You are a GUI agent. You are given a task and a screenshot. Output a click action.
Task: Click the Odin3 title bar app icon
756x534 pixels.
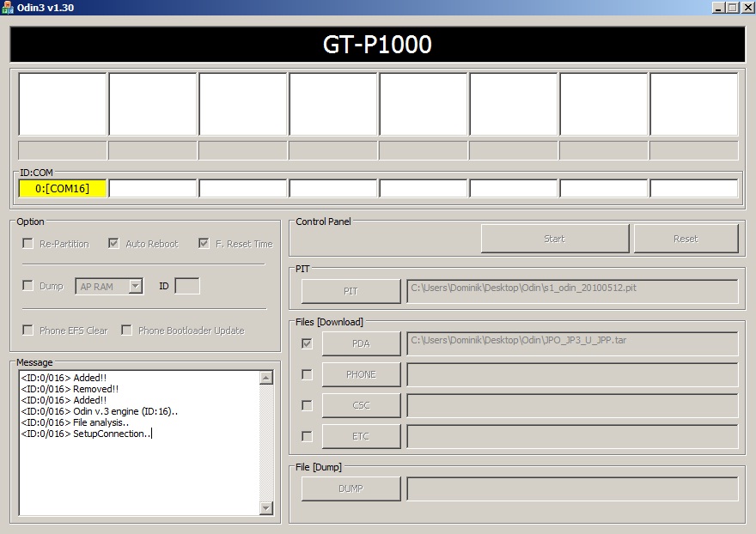[x=7, y=7]
